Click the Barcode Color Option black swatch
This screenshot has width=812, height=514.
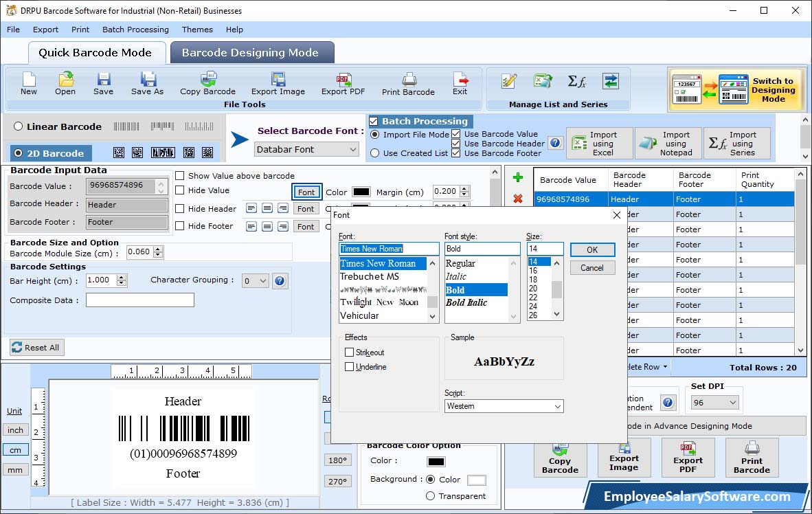point(436,461)
